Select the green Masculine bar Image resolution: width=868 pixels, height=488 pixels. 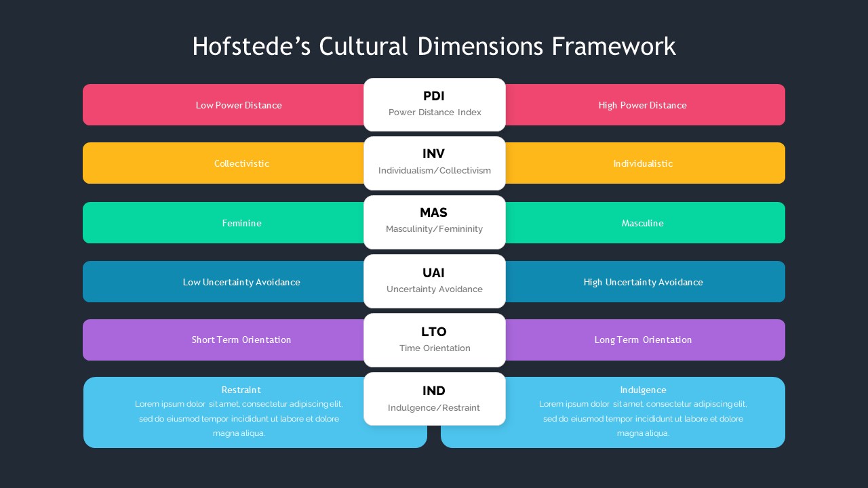coord(644,223)
